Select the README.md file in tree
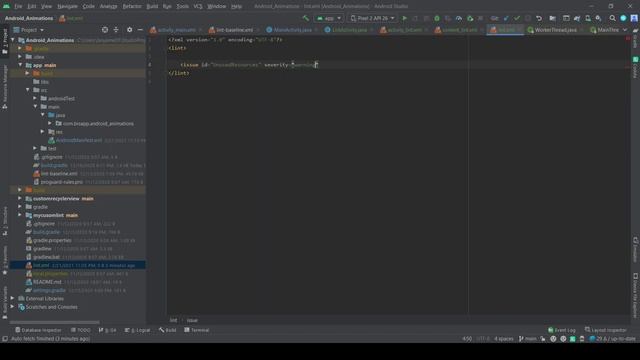The height and width of the screenshot is (360, 640). coord(47,282)
